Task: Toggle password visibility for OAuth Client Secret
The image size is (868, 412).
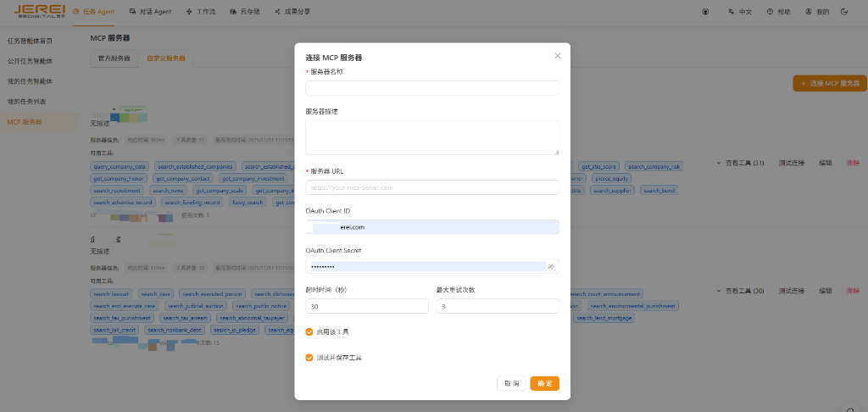Action: (x=550, y=266)
